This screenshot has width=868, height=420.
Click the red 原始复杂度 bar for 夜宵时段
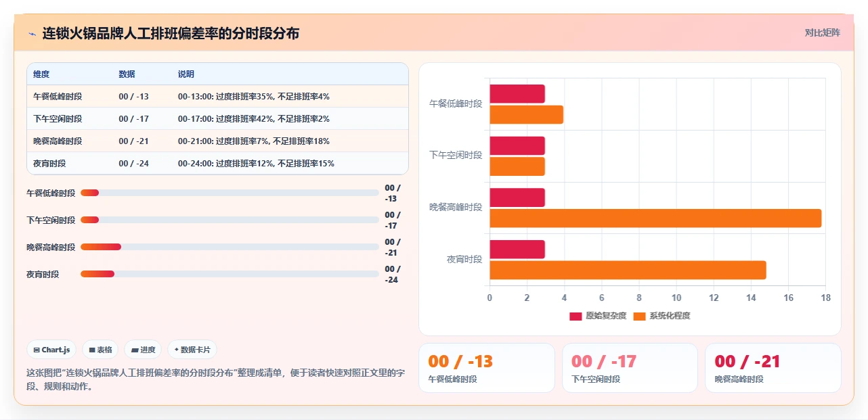517,249
